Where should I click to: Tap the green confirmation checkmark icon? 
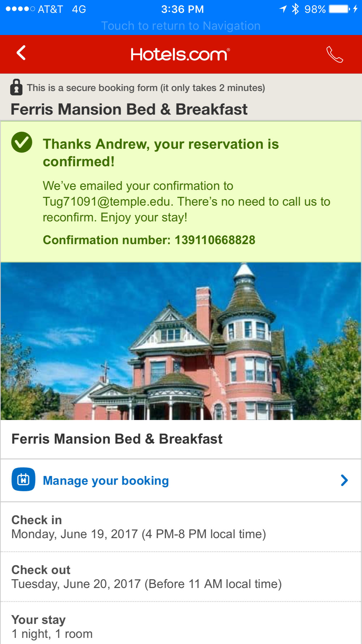click(22, 142)
